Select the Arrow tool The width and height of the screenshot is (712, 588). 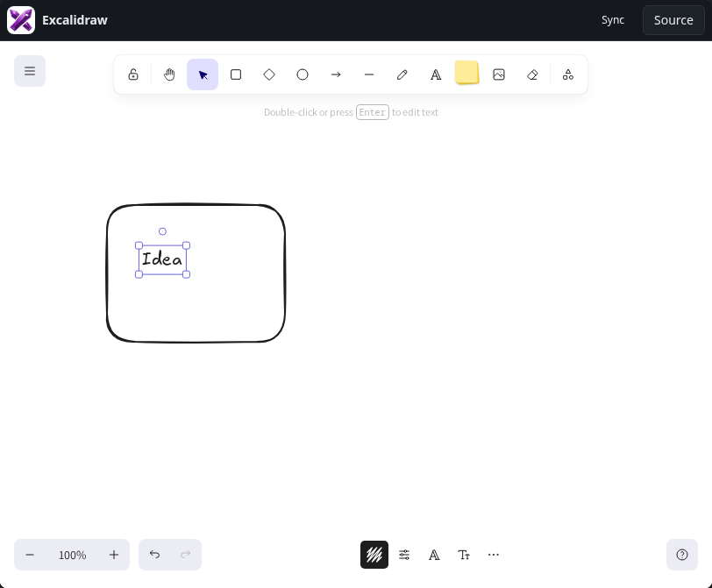(x=336, y=74)
